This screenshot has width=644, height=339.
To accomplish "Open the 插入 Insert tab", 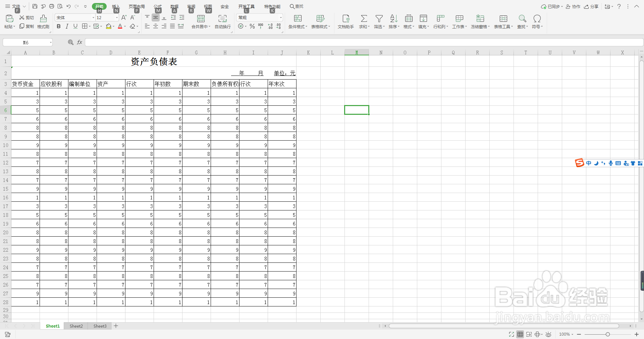I will pos(116,6).
